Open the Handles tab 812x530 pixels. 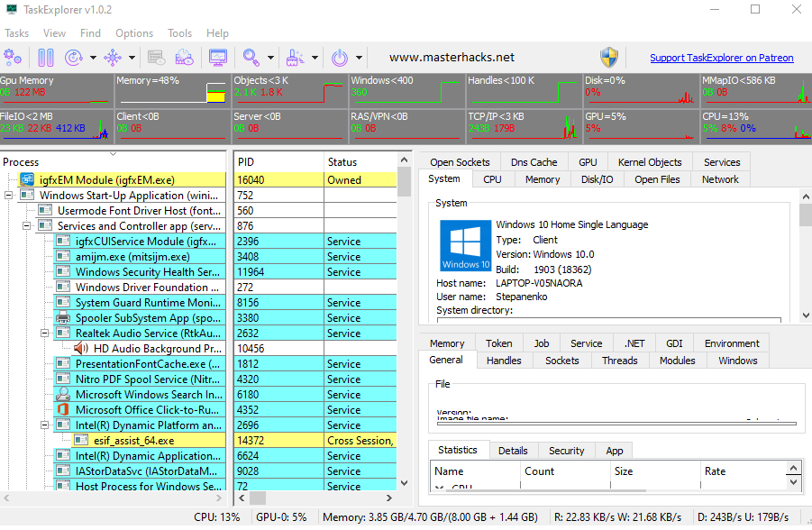[x=504, y=361]
